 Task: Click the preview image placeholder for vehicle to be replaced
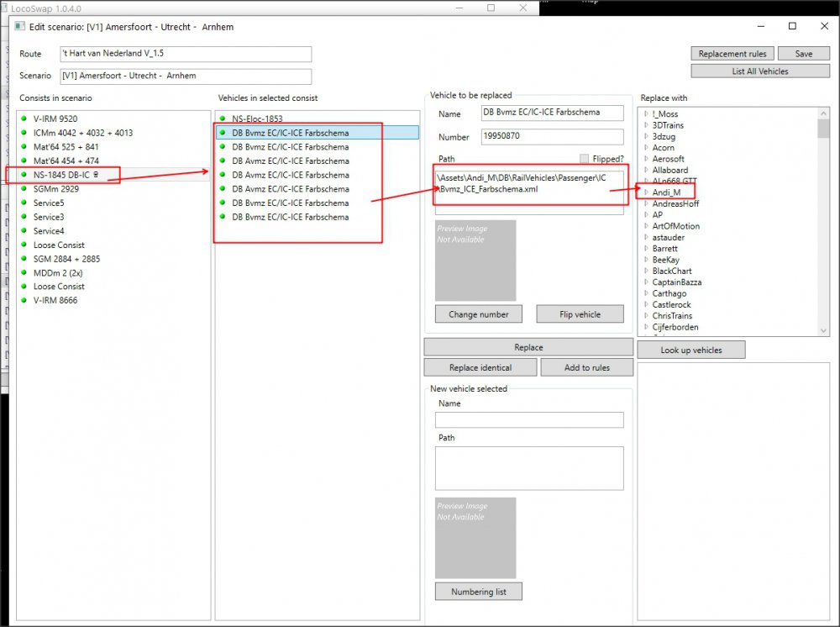475,260
